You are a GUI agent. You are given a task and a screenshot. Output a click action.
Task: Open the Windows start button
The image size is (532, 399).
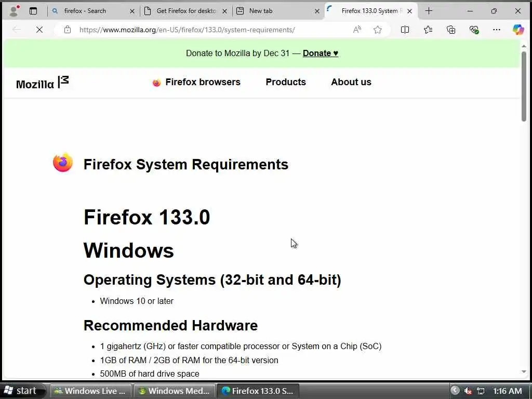22,391
